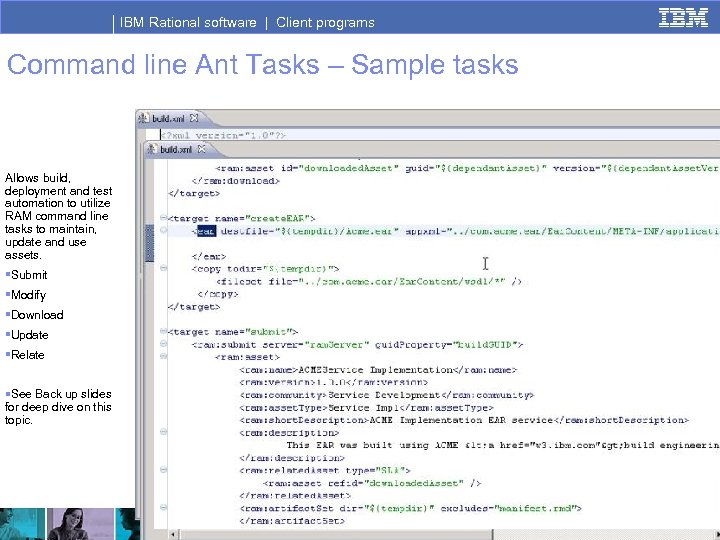
Task: Collapse the copy todir element fold
Action: coord(163,268)
